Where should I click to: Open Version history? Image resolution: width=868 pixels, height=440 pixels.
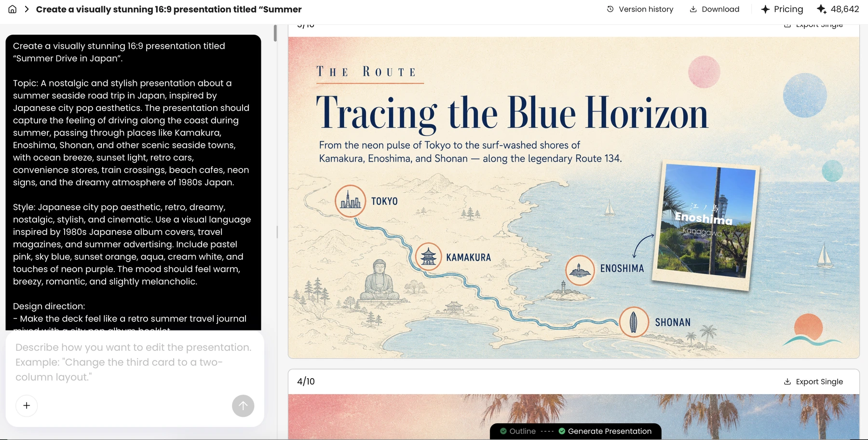click(x=640, y=9)
